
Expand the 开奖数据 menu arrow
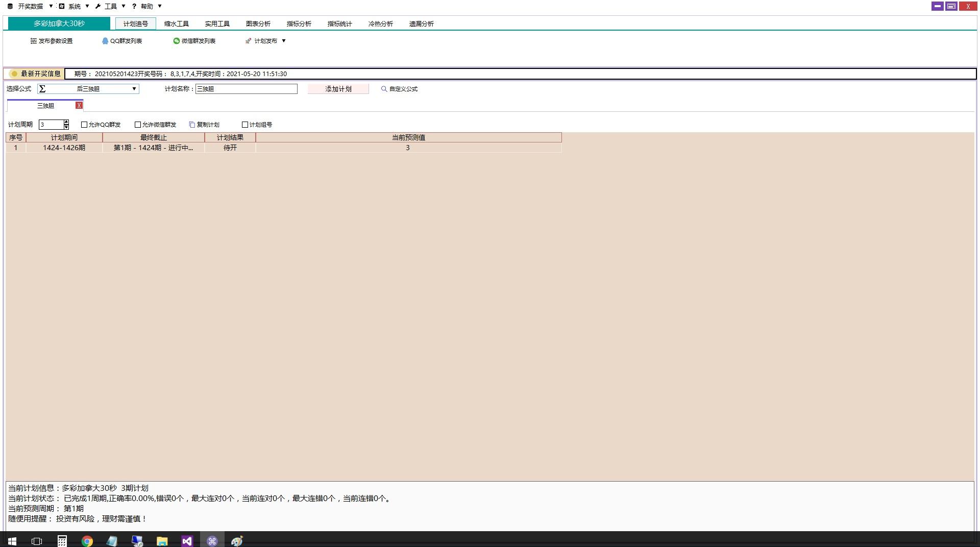click(51, 6)
